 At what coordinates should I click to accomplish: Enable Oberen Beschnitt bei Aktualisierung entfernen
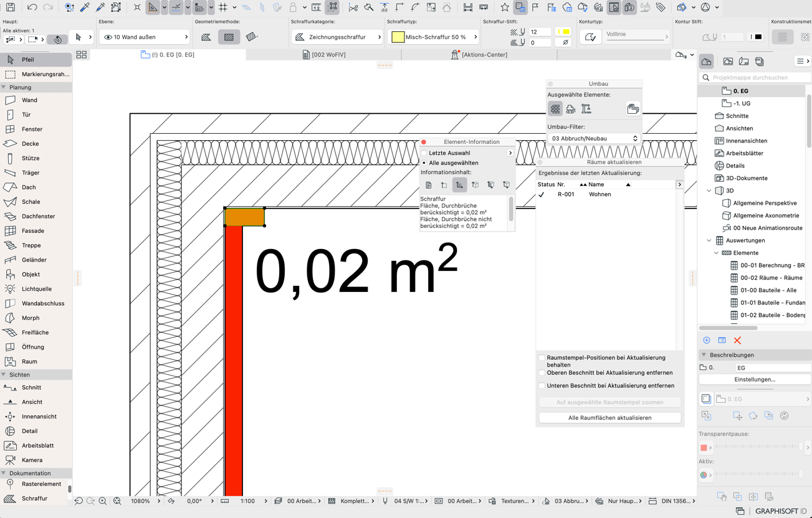click(x=542, y=373)
